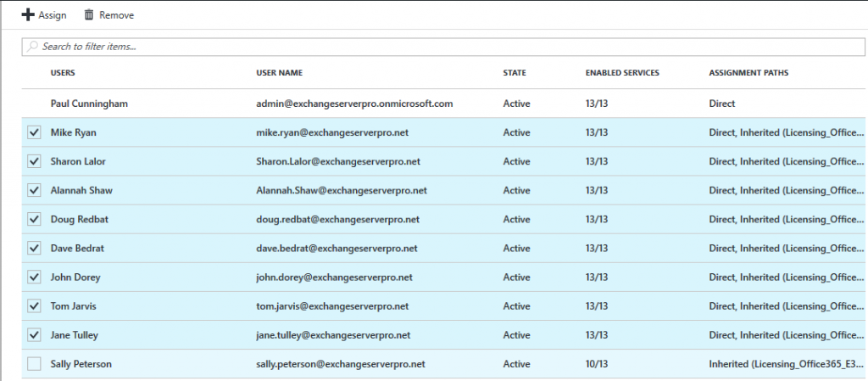
Task: Uncheck Doug Redbat's checkbox
Action: [x=34, y=219]
